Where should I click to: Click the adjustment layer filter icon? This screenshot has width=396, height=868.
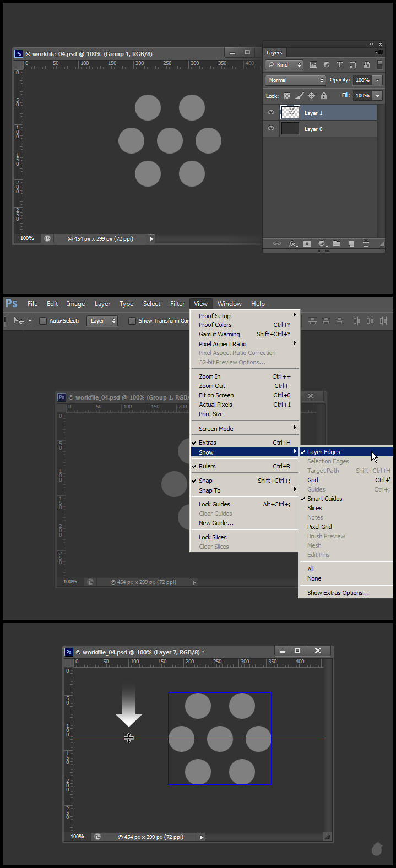coord(327,65)
